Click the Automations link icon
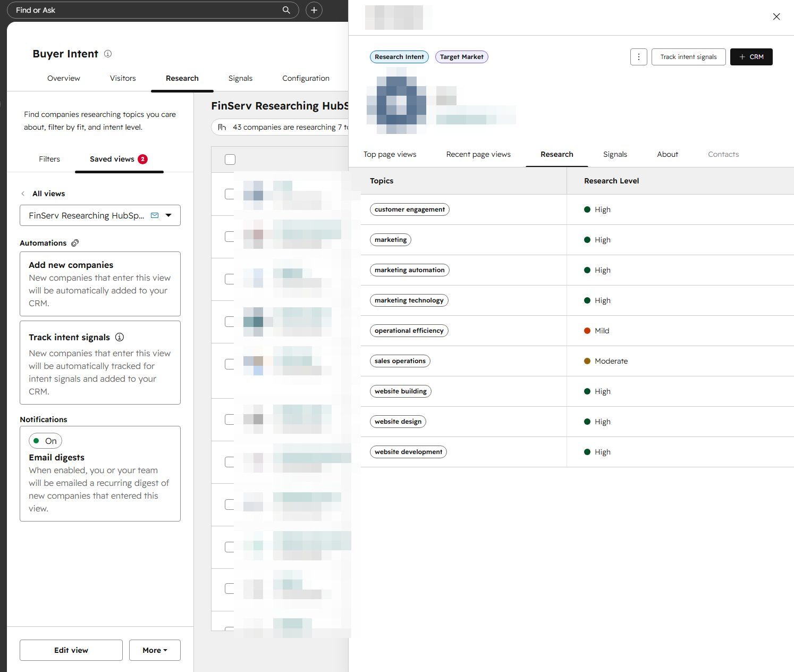The image size is (794, 672). tap(75, 243)
